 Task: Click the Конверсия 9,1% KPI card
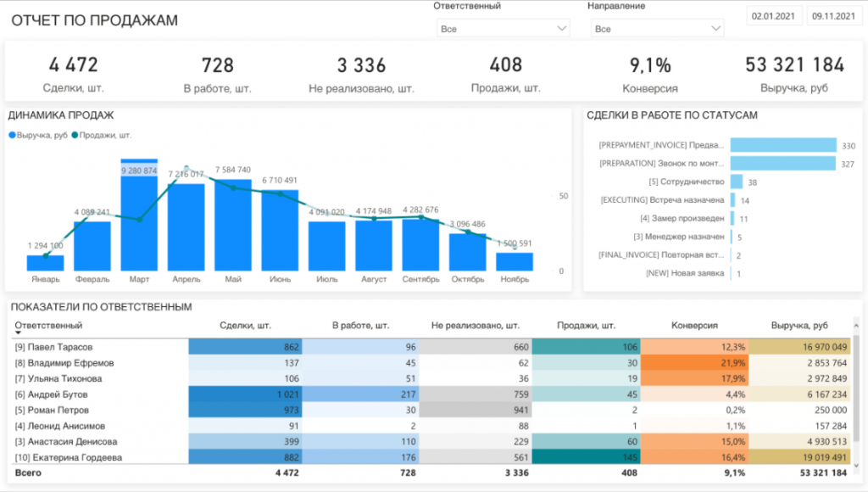650,73
